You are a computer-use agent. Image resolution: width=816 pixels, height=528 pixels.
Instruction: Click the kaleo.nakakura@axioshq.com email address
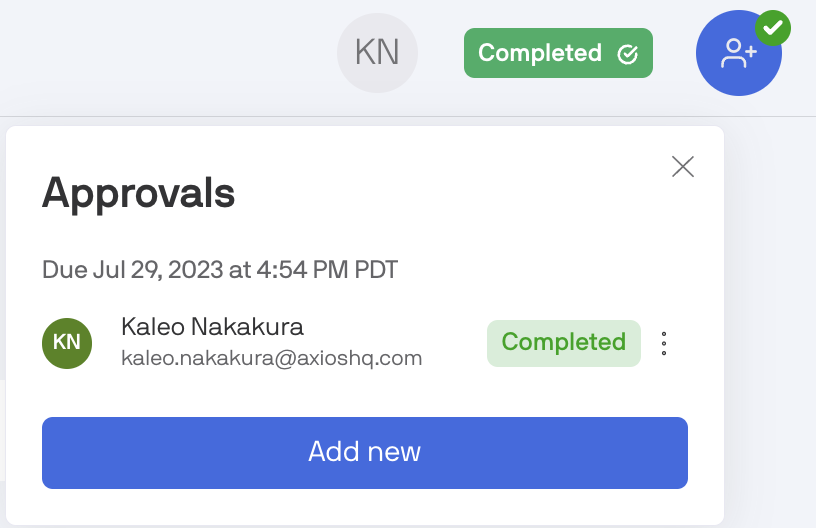click(x=271, y=358)
